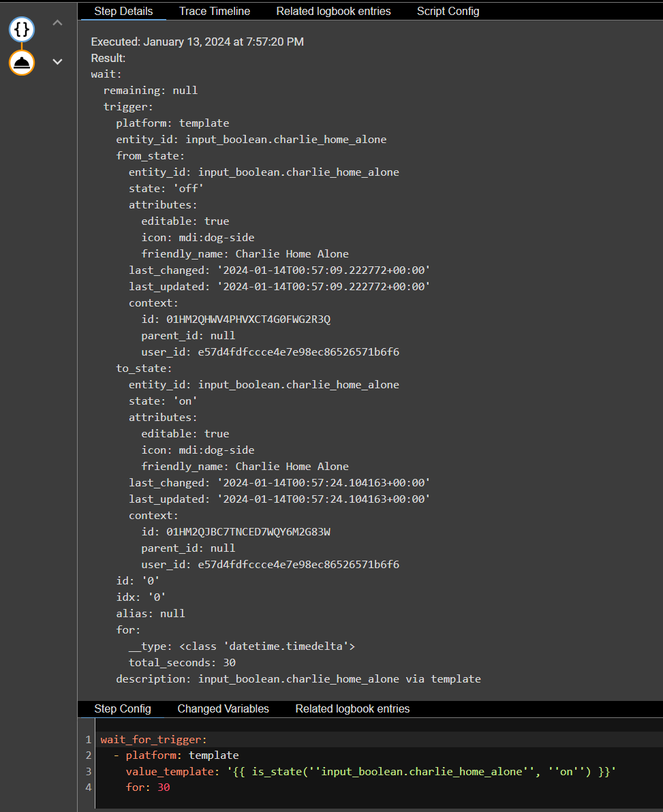Select the trigger node in the trace graph
The height and width of the screenshot is (812, 663).
click(21, 29)
